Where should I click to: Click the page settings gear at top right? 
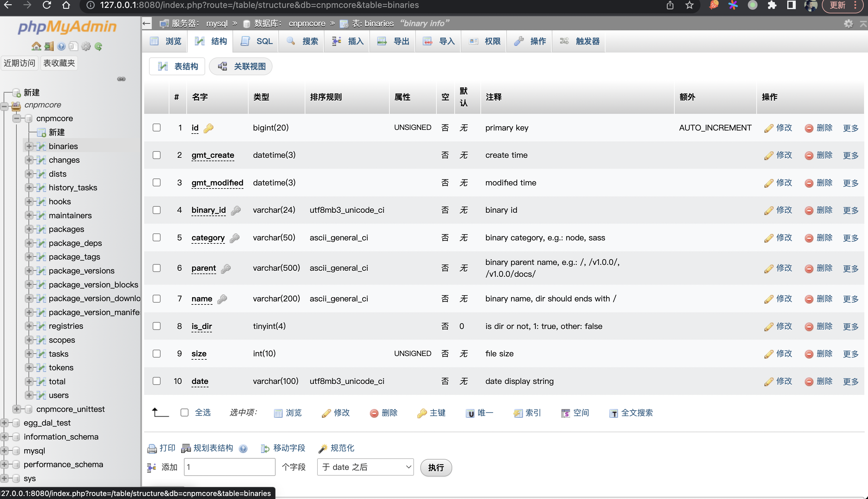[848, 24]
